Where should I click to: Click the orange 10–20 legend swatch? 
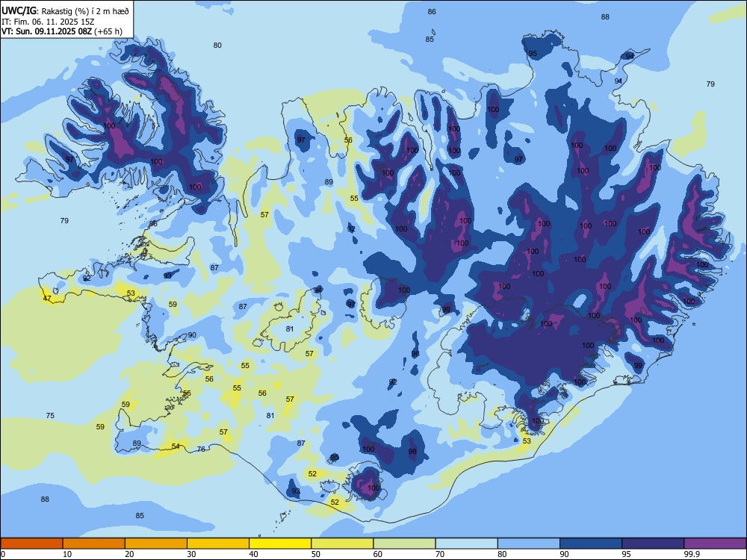[94, 544]
